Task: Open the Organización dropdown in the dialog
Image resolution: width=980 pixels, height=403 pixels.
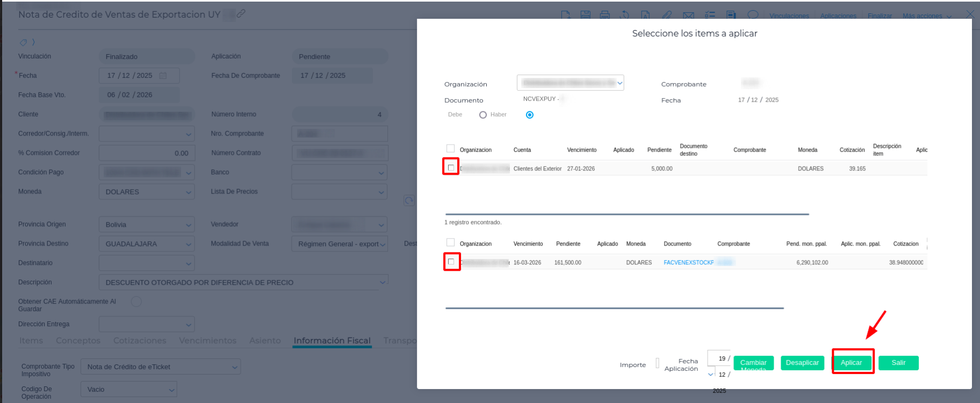Action: [570, 83]
